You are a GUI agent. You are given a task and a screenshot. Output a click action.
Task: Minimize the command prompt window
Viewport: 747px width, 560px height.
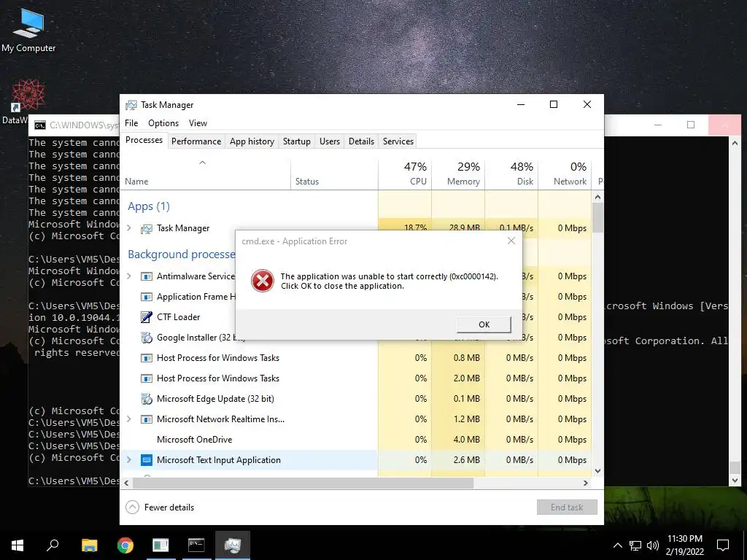658,125
